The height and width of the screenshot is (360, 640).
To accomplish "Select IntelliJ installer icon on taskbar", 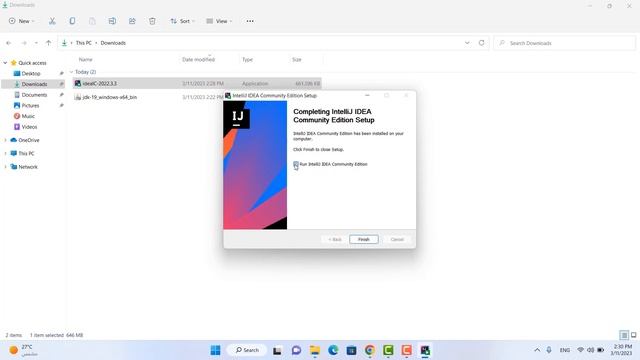I will (x=425, y=350).
